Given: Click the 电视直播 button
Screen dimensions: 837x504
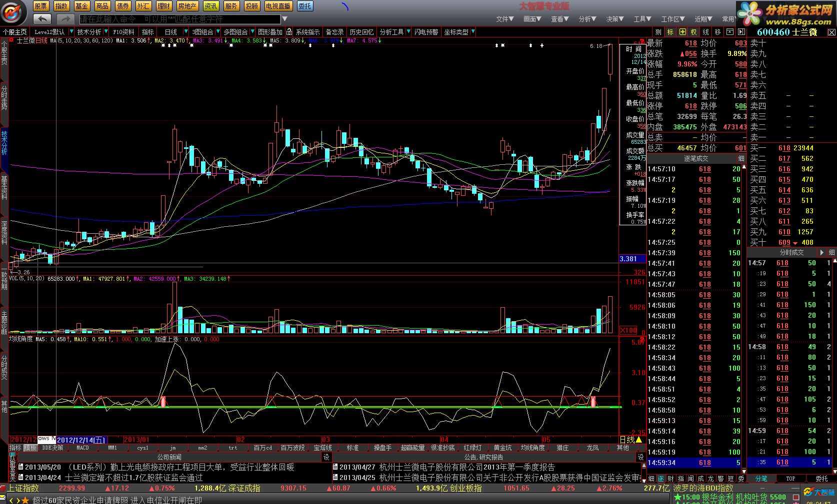Looking at the screenshot, I should tap(278, 6).
